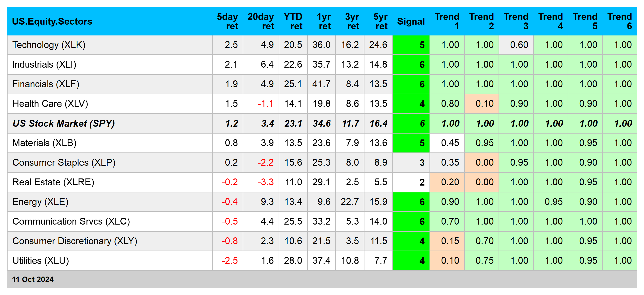
Task: Click Consumer Staples' Trend 1 value 0.35
Action: 447,163
